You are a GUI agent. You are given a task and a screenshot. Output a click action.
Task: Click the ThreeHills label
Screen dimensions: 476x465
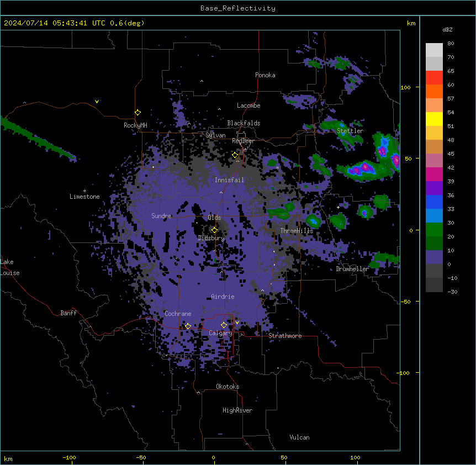297,231
